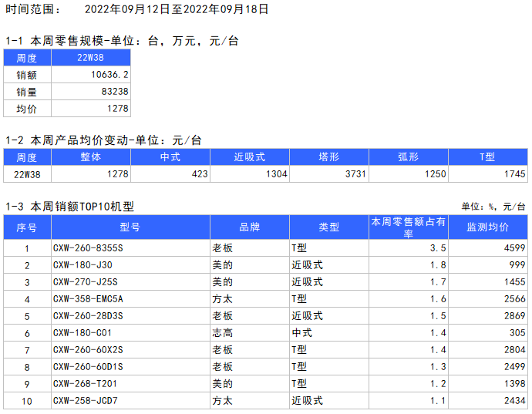
Task: Click the 弧形 column header
Action: pyautogui.click(x=409, y=157)
